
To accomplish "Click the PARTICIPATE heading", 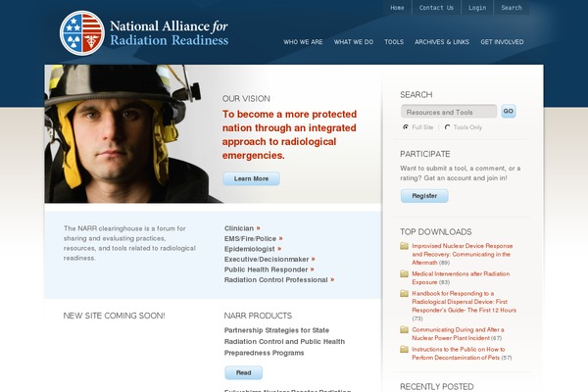I will pos(425,154).
